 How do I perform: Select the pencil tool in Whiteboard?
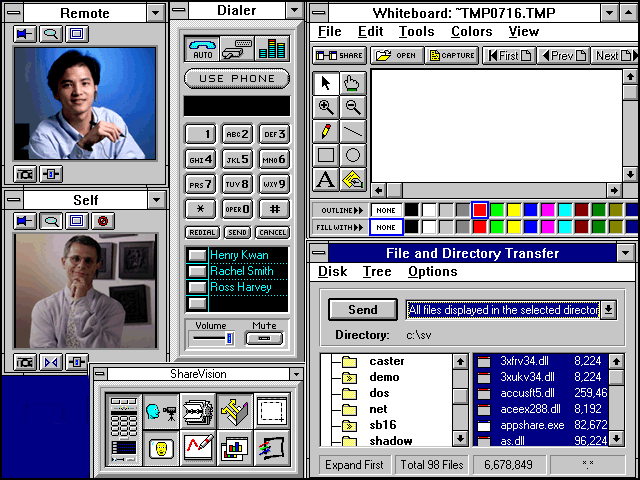point(325,131)
